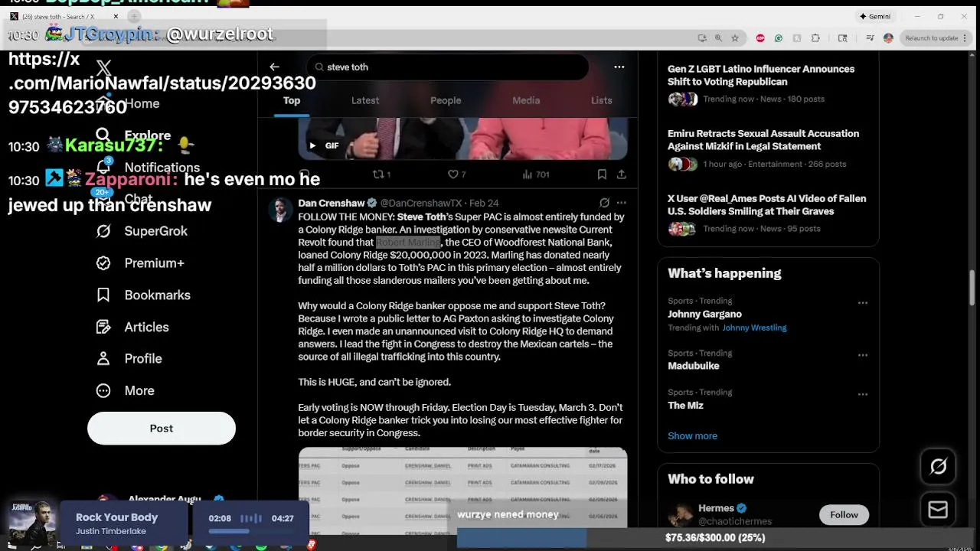The height and width of the screenshot is (551, 980).
Task: Open Profile person icon
Action: click(x=103, y=358)
